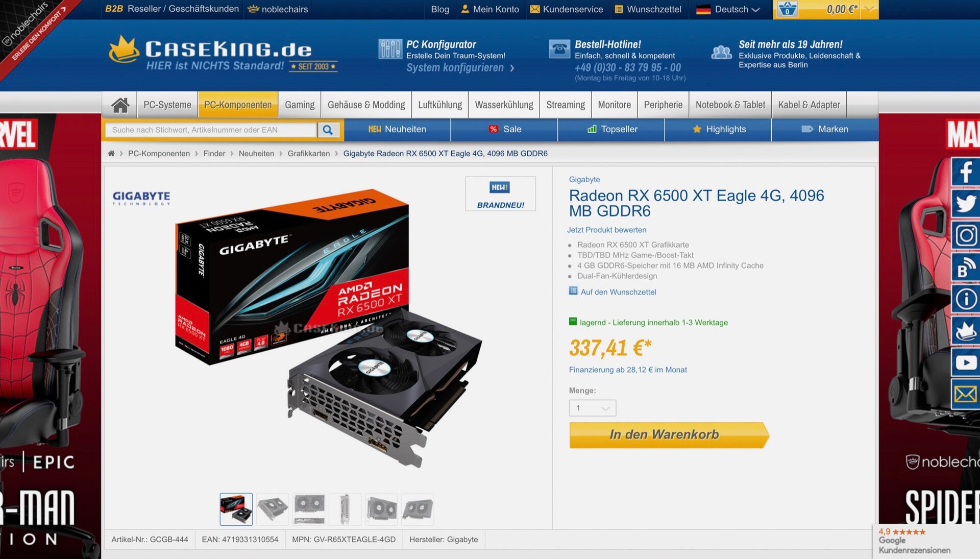Expand the cart total dropdown arrow

tap(869, 9)
